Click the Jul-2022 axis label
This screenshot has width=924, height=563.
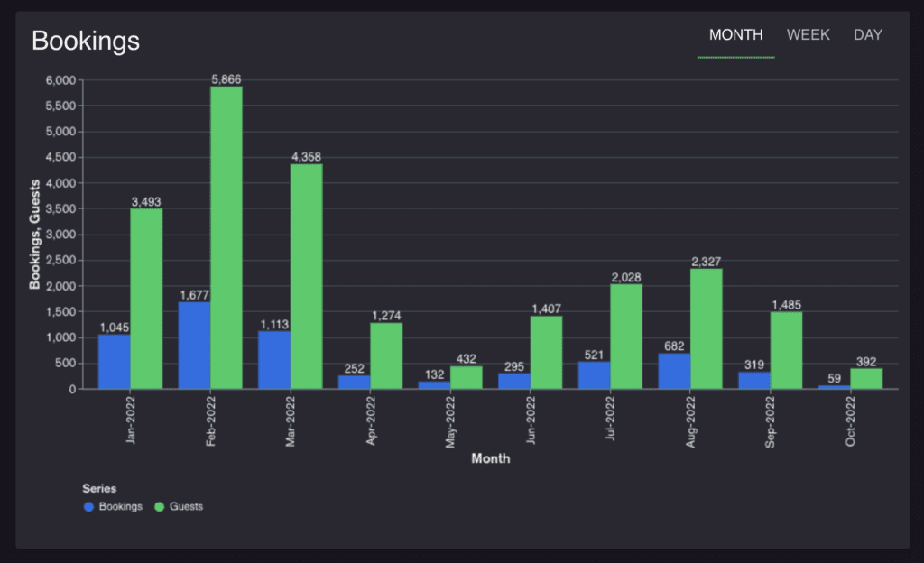[611, 418]
